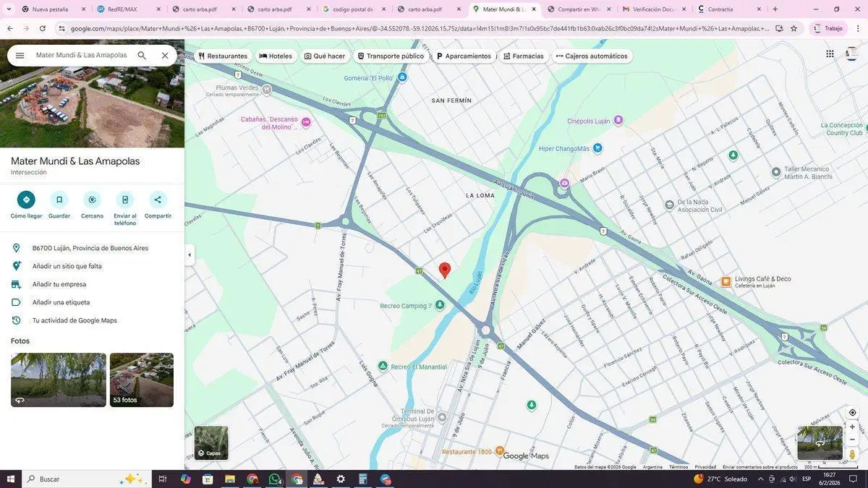This screenshot has height=488, width=868.
Task: Open the Términos link
Action: coord(678,467)
